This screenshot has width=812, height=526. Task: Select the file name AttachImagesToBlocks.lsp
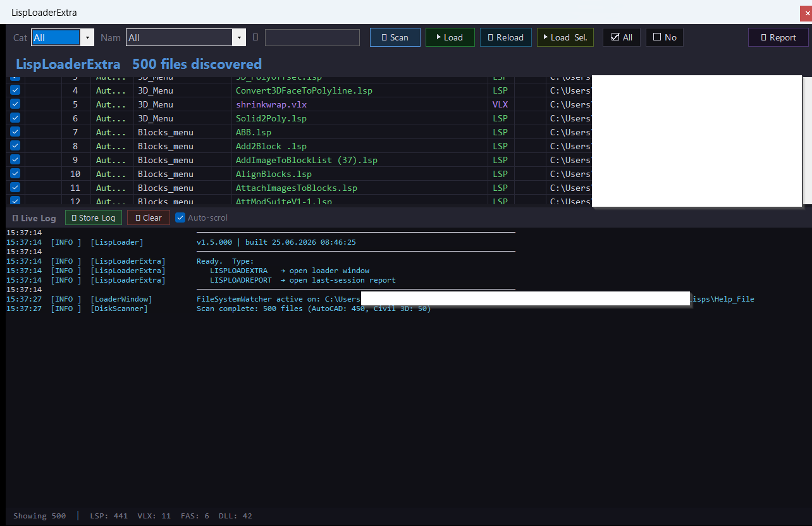297,188
